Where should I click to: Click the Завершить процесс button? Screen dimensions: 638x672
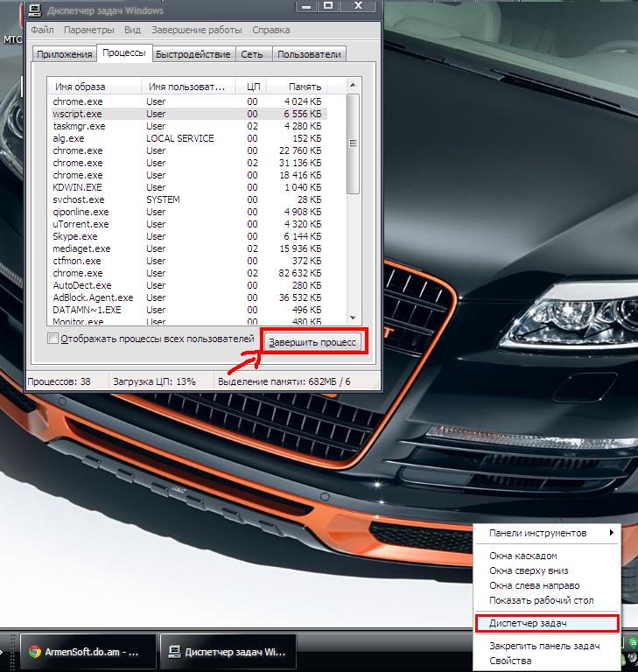[x=312, y=342]
